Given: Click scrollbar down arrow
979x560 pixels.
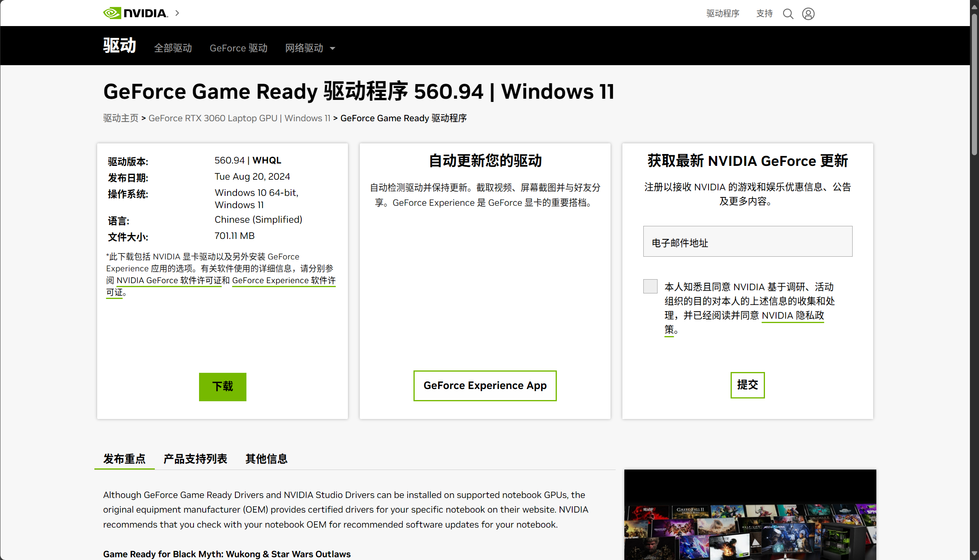Looking at the screenshot, I should (x=974, y=554).
